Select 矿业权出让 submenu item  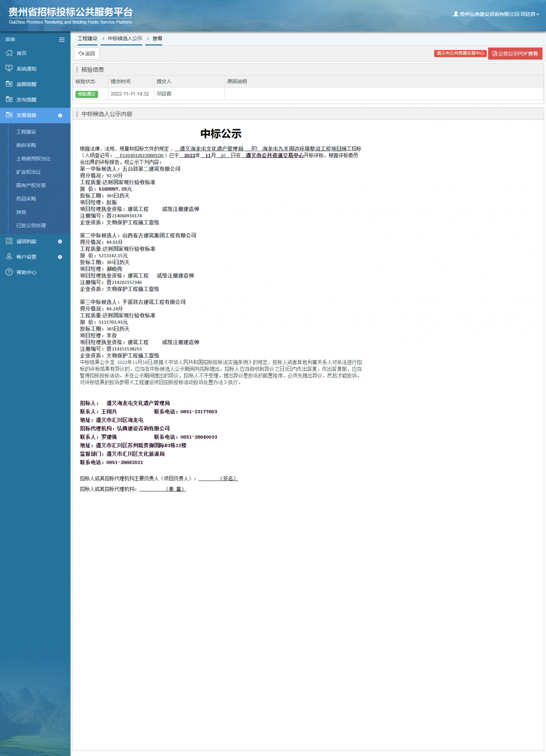pyautogui.click(x=28, y=172)
